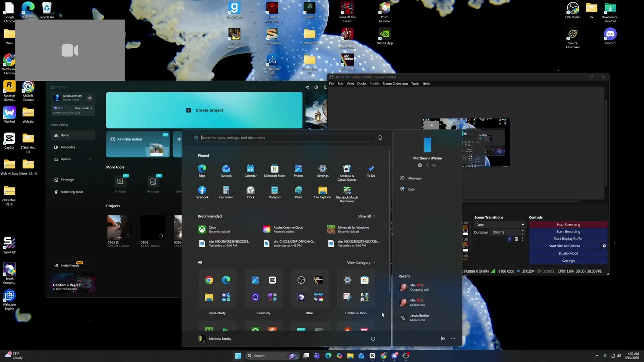Click the send icon in phone panel
The width and height of the screenshot is (644, 362).
pyautogui.click(x=443, y=339)
